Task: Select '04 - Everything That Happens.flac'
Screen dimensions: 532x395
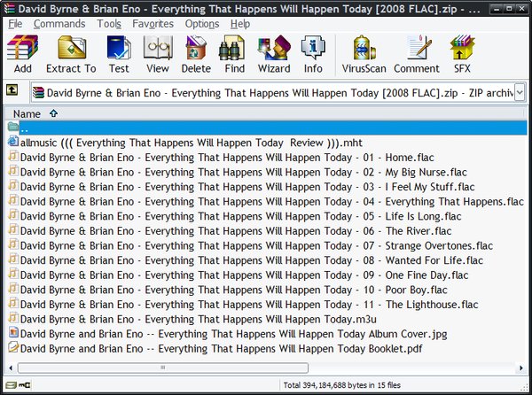Action: (x=272, y=202)
